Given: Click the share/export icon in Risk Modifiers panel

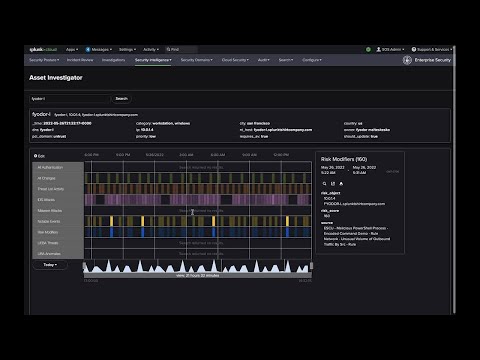Looking at the screenshot, I should (x=333, y=184).
